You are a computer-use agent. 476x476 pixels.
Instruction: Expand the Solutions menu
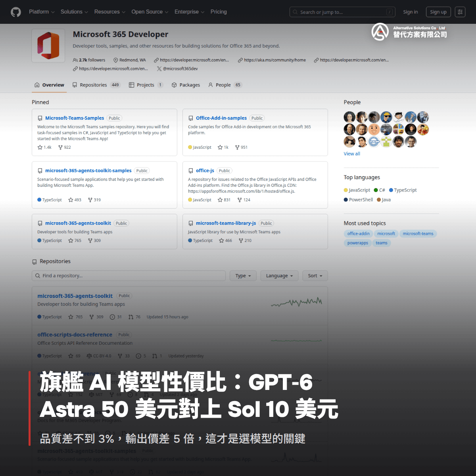74,12
